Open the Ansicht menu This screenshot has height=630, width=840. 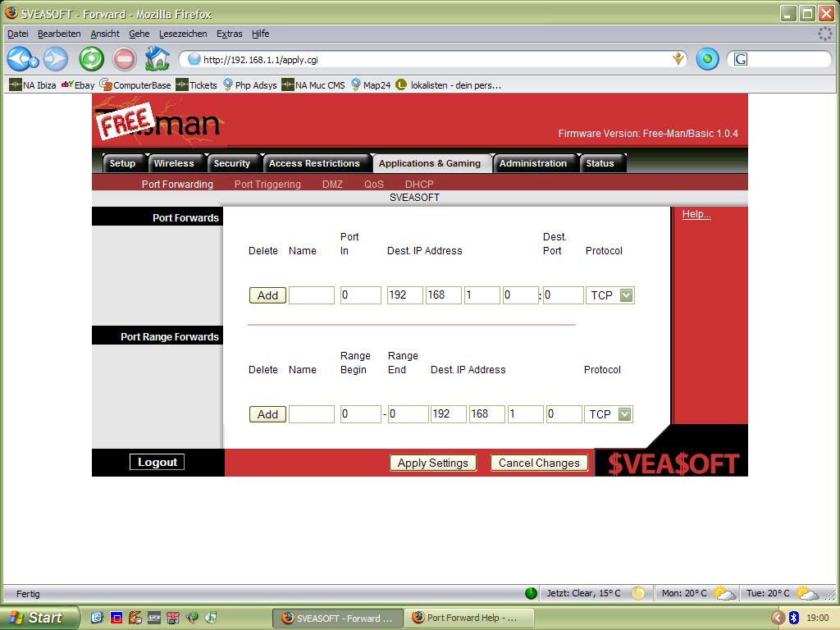click(x=105, y=34)
